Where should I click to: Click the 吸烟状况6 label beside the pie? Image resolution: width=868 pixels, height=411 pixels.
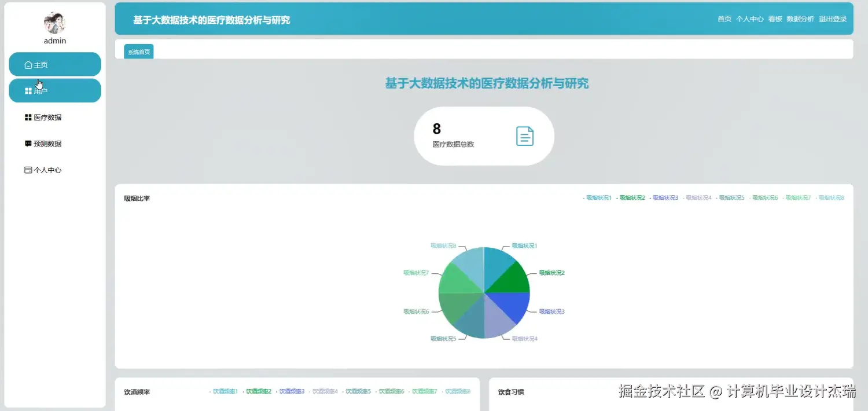pos(416,311)
